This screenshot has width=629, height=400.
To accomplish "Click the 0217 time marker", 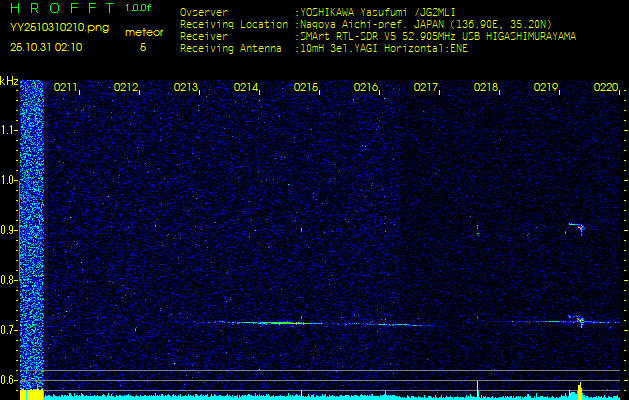I will (x=426, y=88).
